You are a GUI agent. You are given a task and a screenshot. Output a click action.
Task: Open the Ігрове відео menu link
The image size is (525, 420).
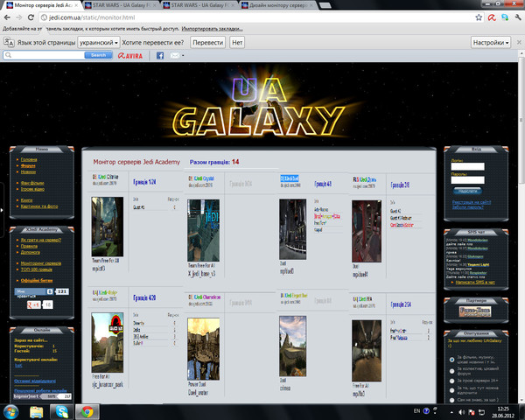click(32, 189)
